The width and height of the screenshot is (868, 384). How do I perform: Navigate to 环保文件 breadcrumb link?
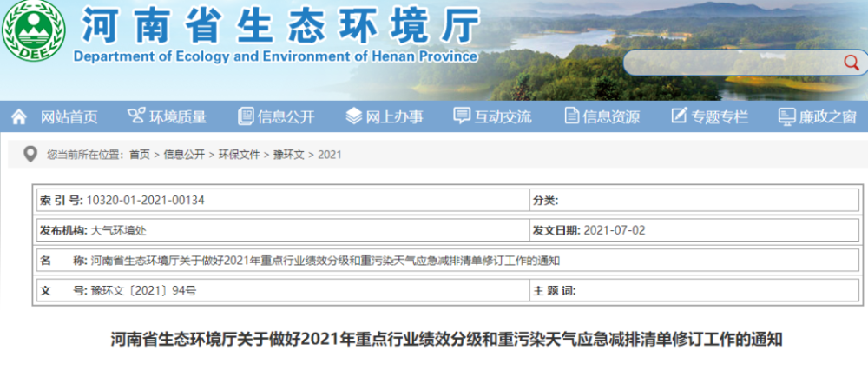click(x=239, y=155)
